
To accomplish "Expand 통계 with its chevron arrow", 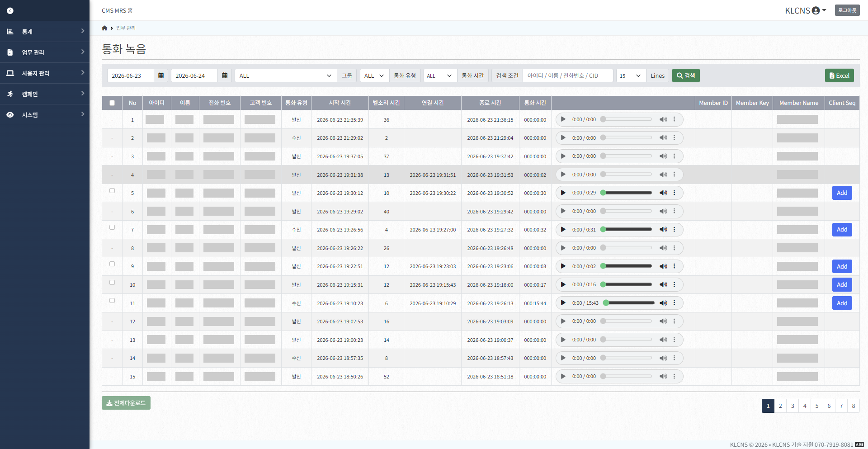I will 83,31.
